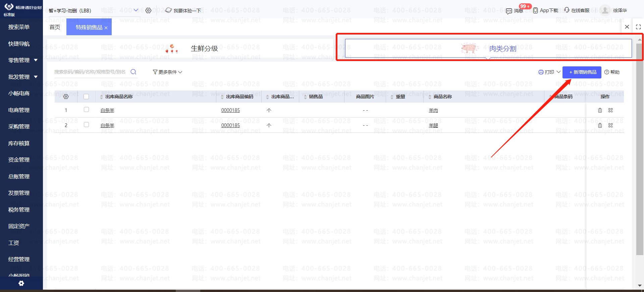
Task: Sort by 出库商品编码 column
Action: pos(222,97)
